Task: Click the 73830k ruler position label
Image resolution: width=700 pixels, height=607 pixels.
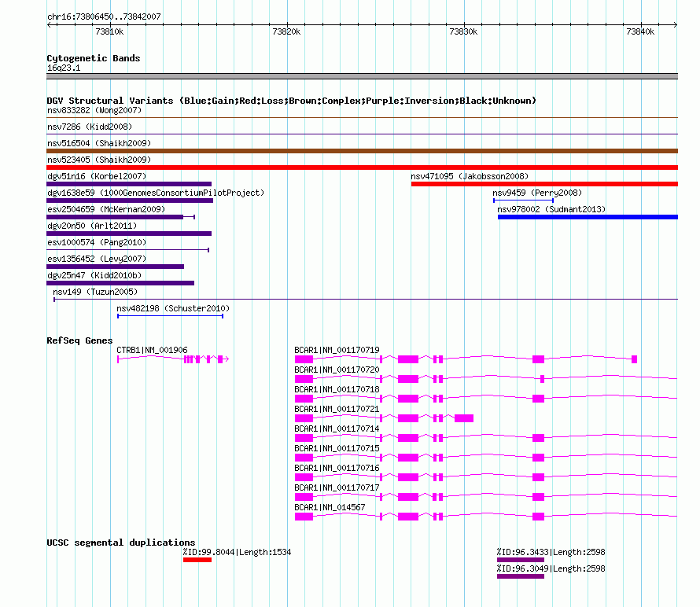Action: click(x=463, y=31)
